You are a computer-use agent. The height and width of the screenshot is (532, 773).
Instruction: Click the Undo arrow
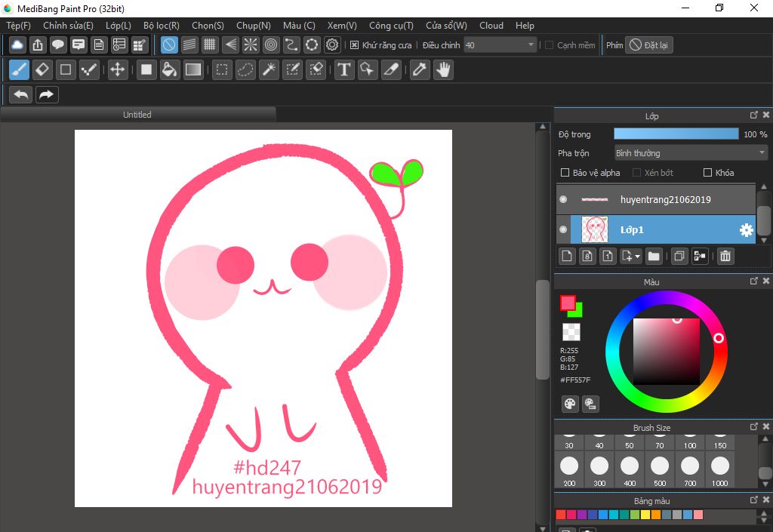[21, 94]
